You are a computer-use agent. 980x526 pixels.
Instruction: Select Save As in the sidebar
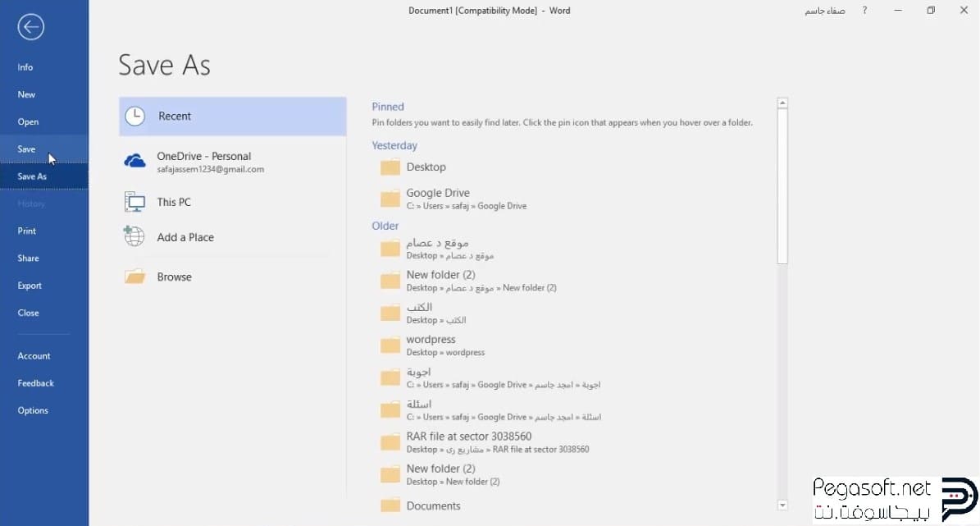coord(43,176)
